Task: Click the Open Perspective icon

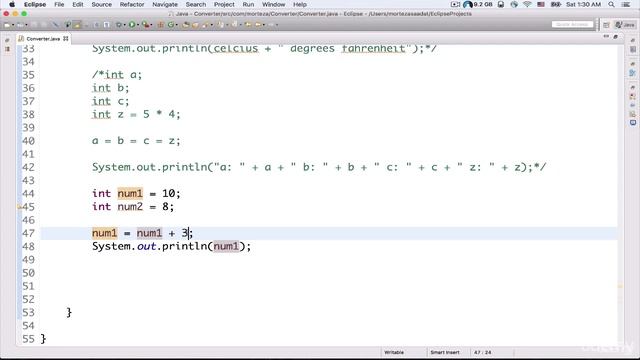Action: click(606, 25)
